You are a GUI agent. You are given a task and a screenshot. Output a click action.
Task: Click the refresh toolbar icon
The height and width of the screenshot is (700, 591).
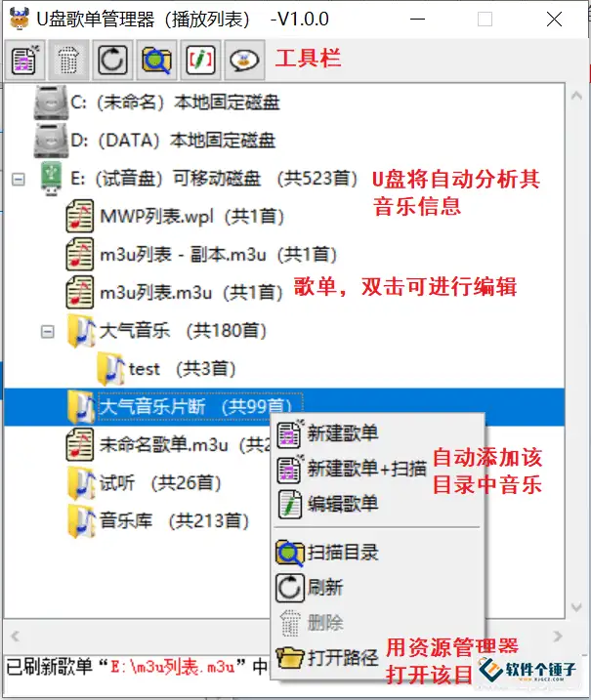point(112,60)
